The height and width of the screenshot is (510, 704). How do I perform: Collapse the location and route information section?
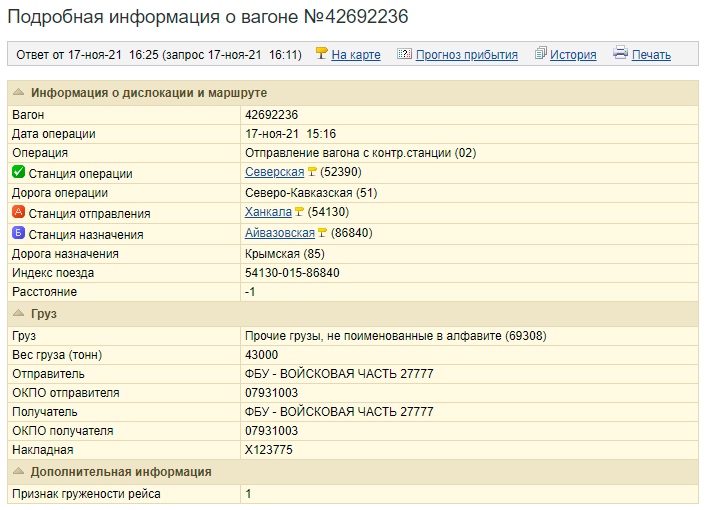pos(18,93)
